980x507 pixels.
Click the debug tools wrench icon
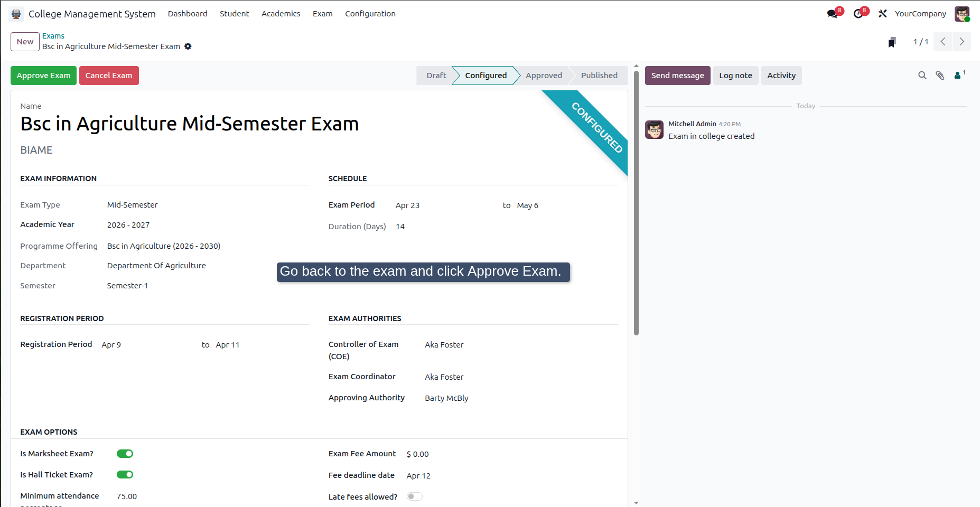pyautogui.click(x=883, y=14)
